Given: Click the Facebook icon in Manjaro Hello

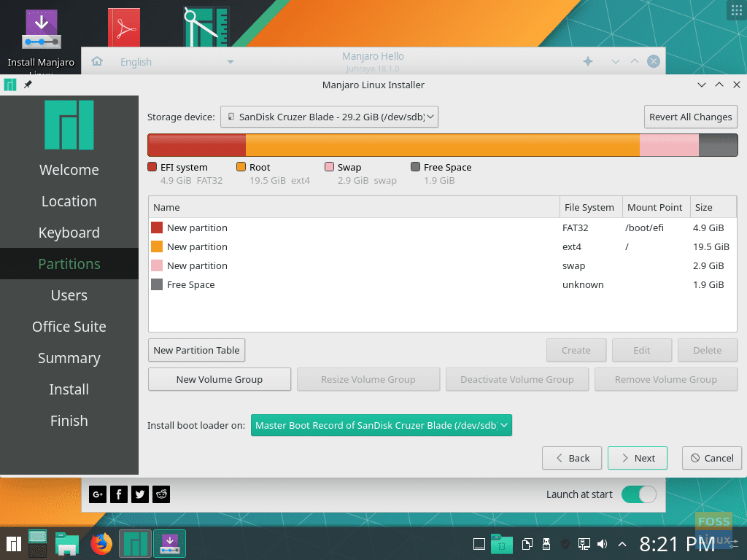Looking at the screenshot, I should pyautogui.click(x=118, y=494).
